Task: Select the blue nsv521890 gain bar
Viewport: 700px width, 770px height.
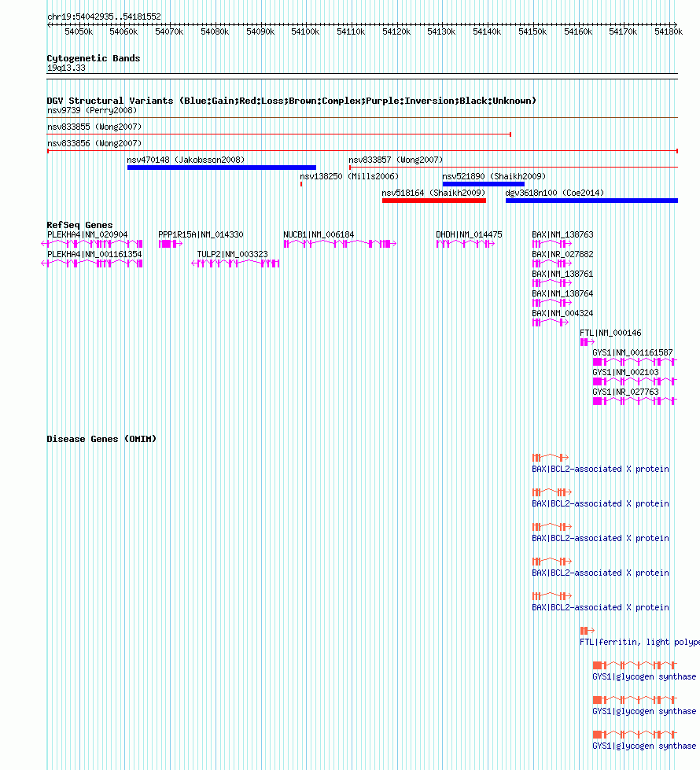Action: pos(484,184)
